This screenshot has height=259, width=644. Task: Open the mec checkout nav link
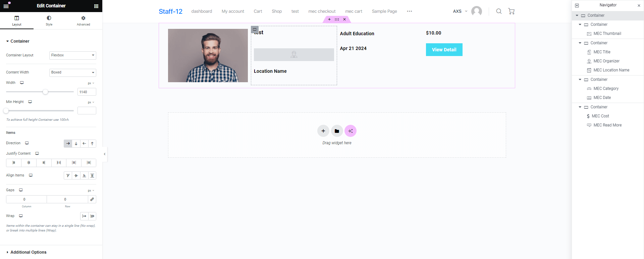[x=322, y=11]
